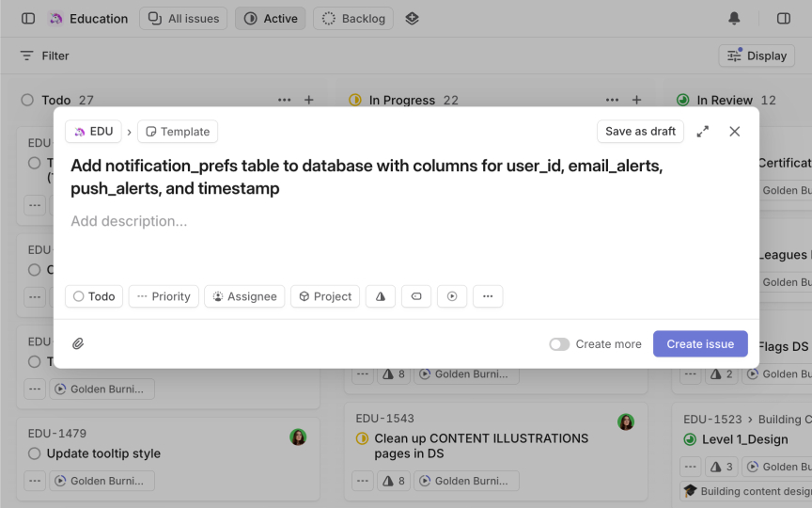Click the Create issue button
The height and width of the screenshot is (508, 812).
700,344
